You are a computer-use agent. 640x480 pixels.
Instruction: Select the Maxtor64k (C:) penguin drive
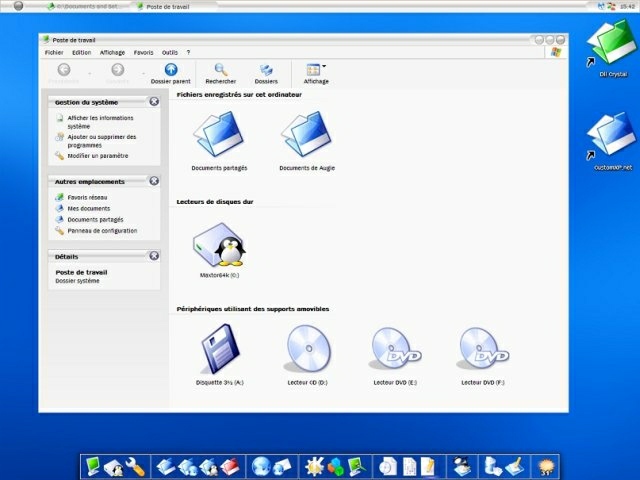219,245
